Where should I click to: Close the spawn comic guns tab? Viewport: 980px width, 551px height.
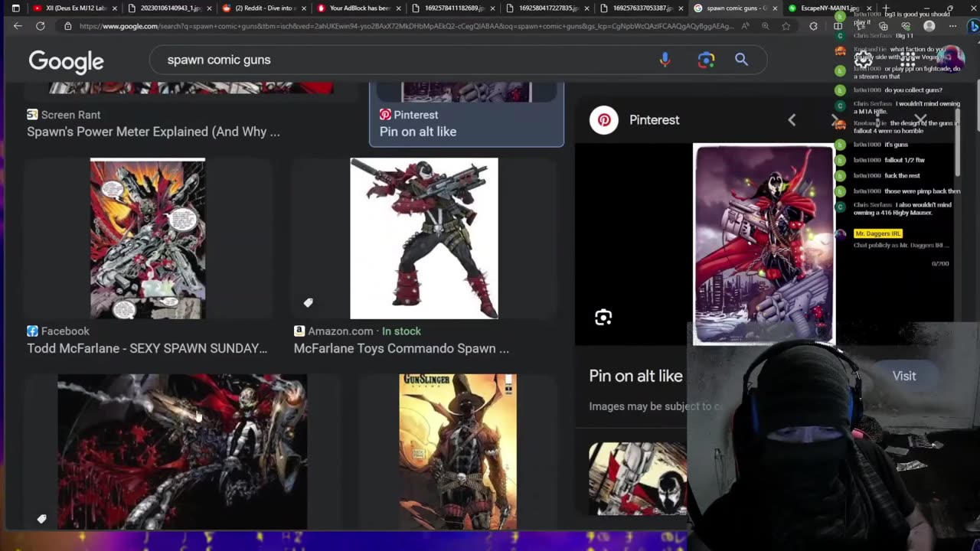[x=775, y=8]
